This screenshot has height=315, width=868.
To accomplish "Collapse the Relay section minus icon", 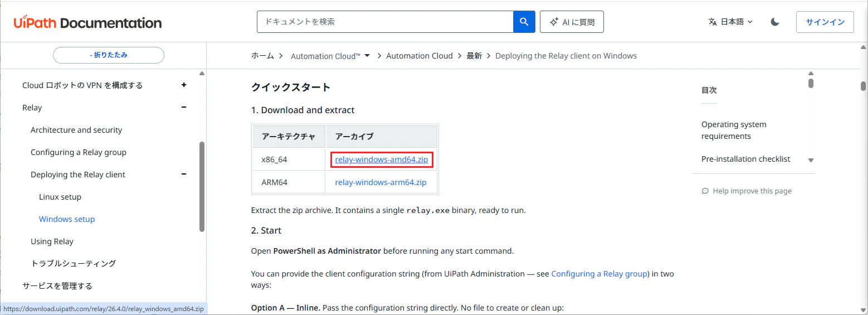I will [184, 107].
